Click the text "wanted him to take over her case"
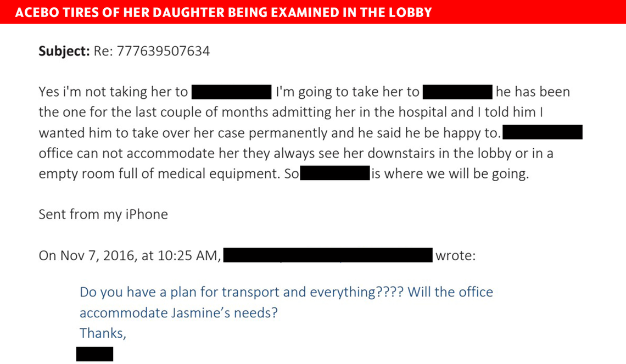This screenshot has height=364, width=626. pyautogui.click(x=148, y=132)
